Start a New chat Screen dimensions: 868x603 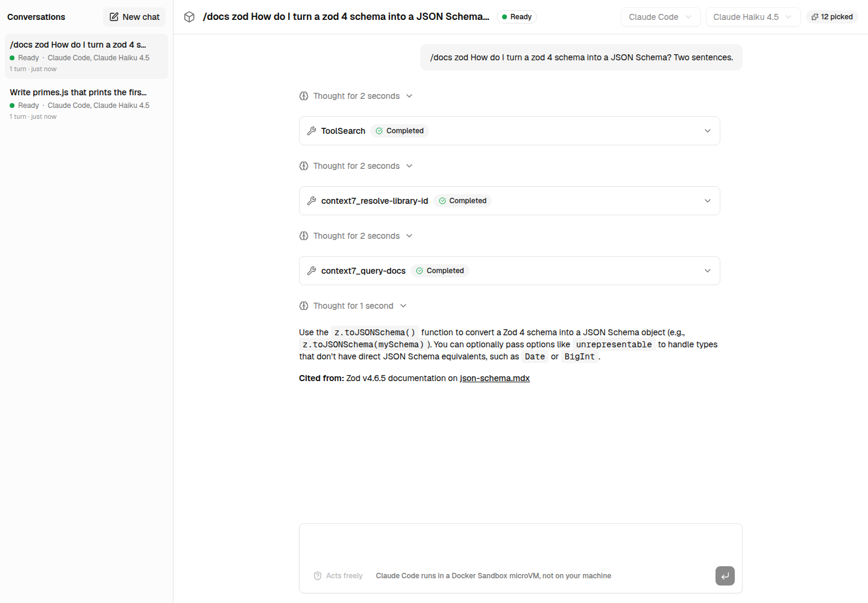coord(134,17)
